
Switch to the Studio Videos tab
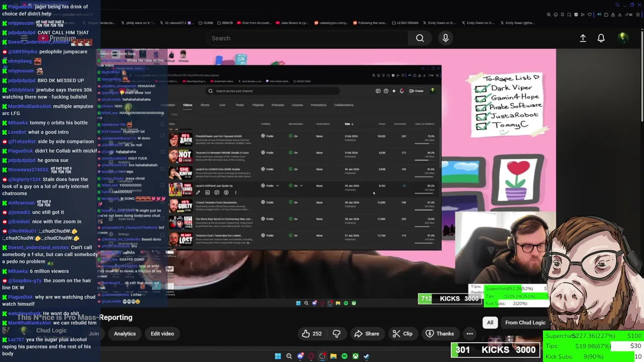(188, 105)
